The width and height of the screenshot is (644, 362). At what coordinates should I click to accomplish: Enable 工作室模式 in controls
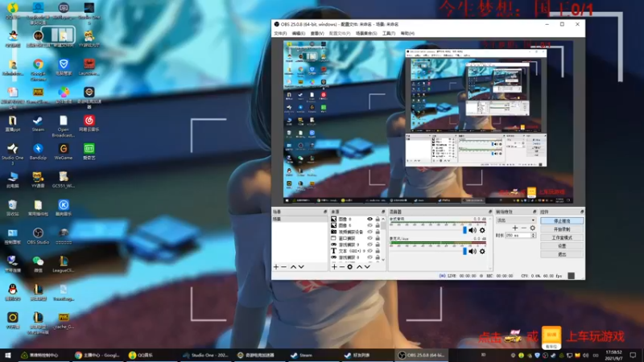tap(562, 237)
